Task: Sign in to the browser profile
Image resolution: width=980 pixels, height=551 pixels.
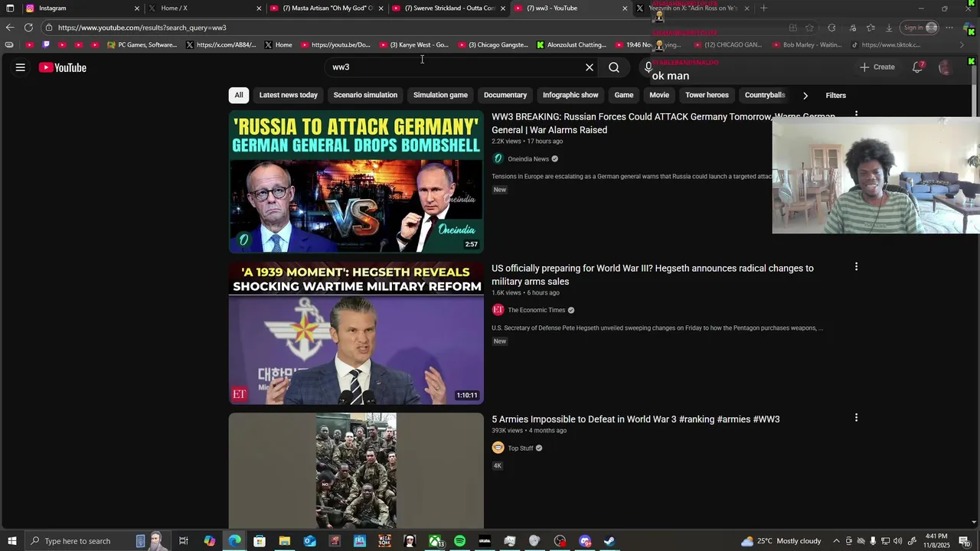Action: (x=920, y=28)
